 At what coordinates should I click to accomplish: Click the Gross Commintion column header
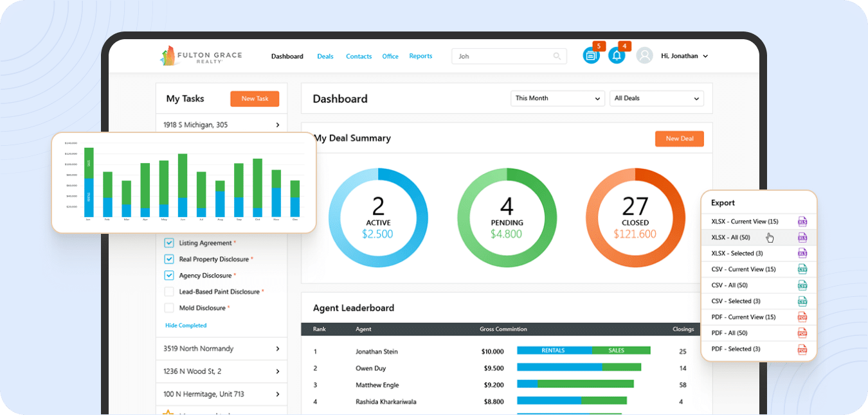click(x=503, y=330)
